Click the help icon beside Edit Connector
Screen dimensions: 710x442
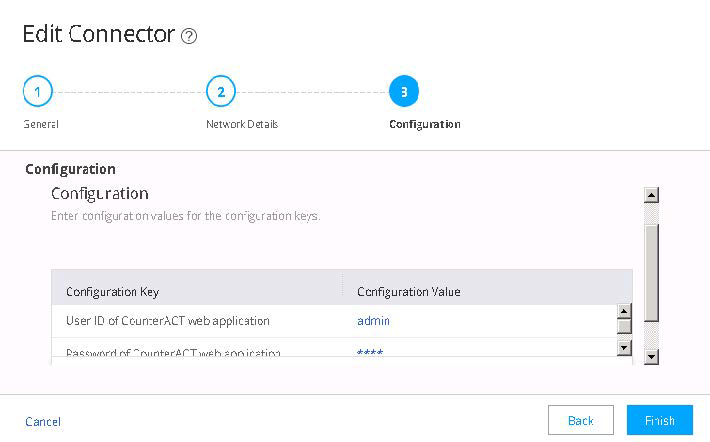click(x=189, y=36)
